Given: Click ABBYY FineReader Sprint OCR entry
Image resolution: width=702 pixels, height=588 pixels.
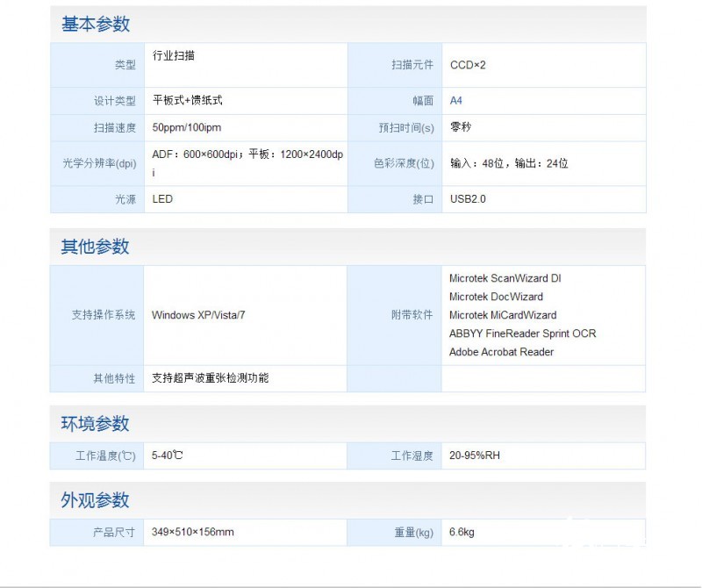Looking at the screenshot, I should point(522,333).
